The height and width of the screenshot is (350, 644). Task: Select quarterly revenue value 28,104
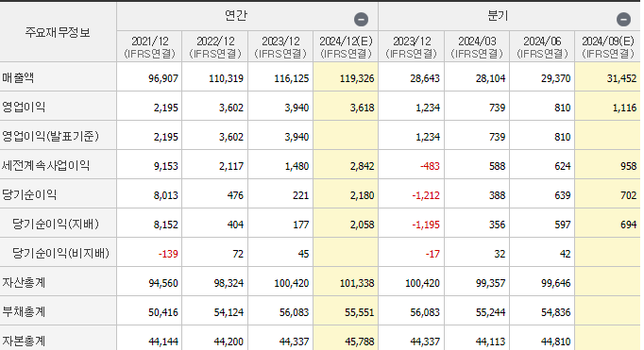coord(490,78)
